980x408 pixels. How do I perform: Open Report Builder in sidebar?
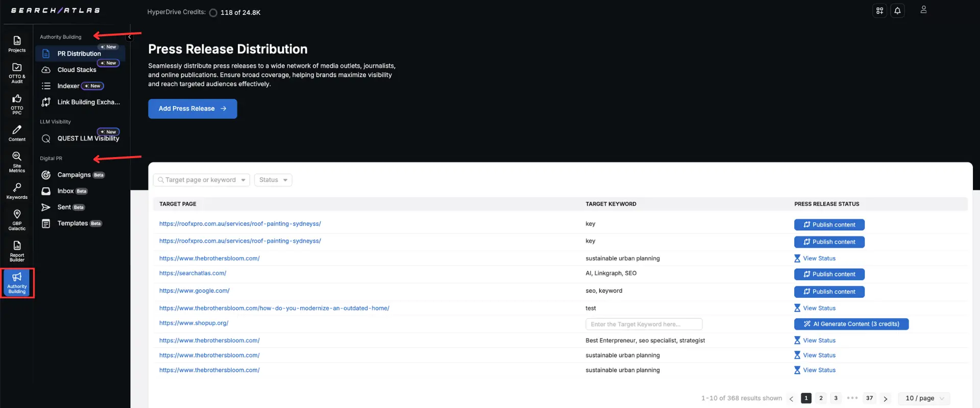(17, 250)
